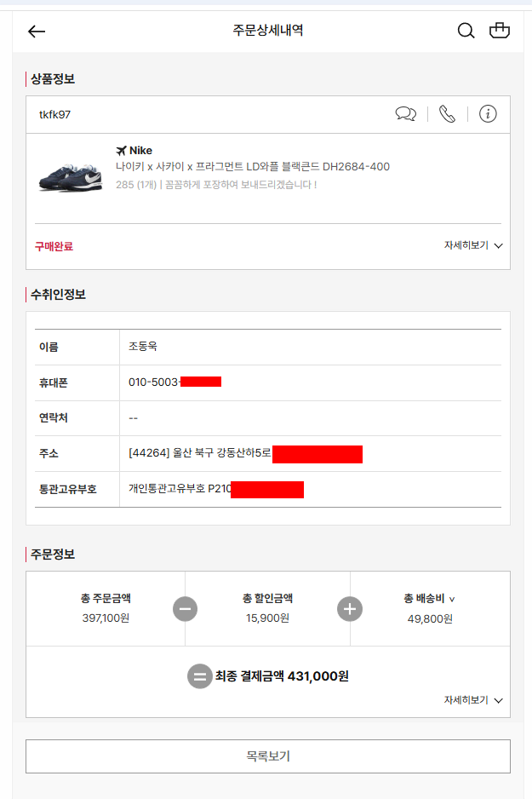Click the Nike brand name
Image resolution: width=532 pixels, height=799 pixels.
point(140,150)
